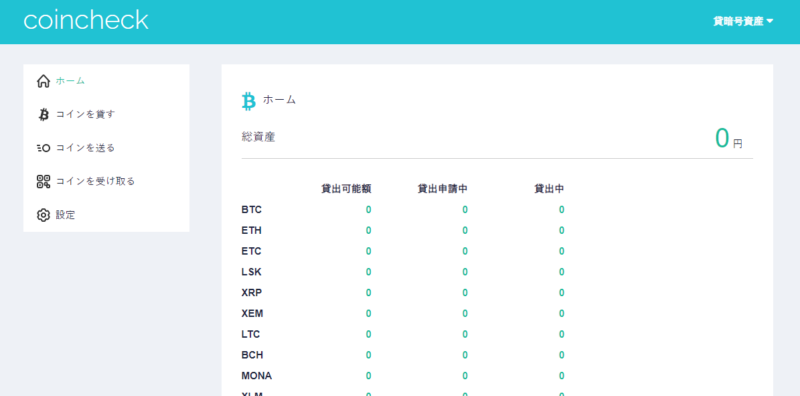This screenshot has height=396, width=800.
Task: Click the house icon beside ホーム
Action: 43,81
